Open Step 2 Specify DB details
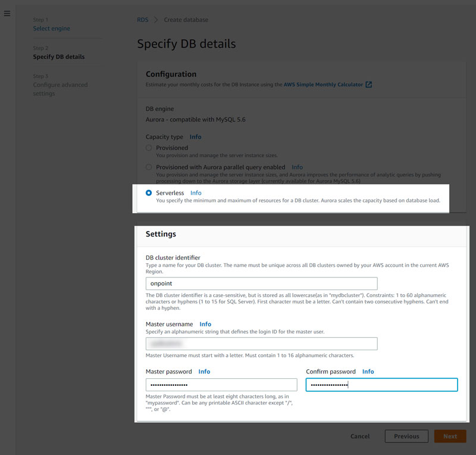Viewport: 476px width, 455px height. pos(58,57)
